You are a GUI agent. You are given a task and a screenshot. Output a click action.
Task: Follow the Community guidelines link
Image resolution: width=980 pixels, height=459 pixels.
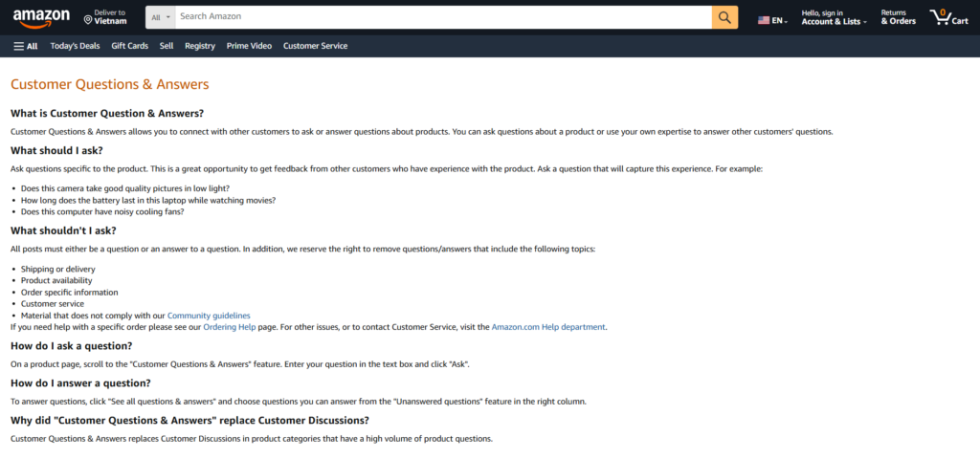209,316
